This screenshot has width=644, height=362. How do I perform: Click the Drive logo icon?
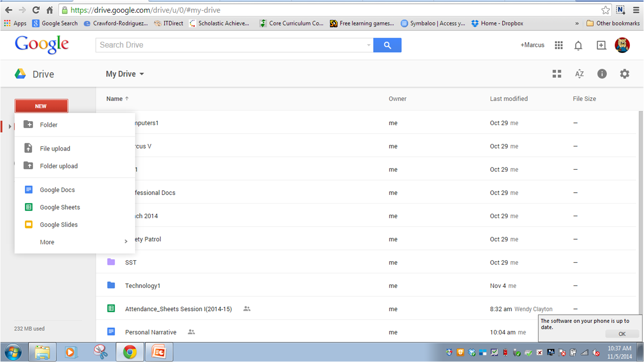20,74
